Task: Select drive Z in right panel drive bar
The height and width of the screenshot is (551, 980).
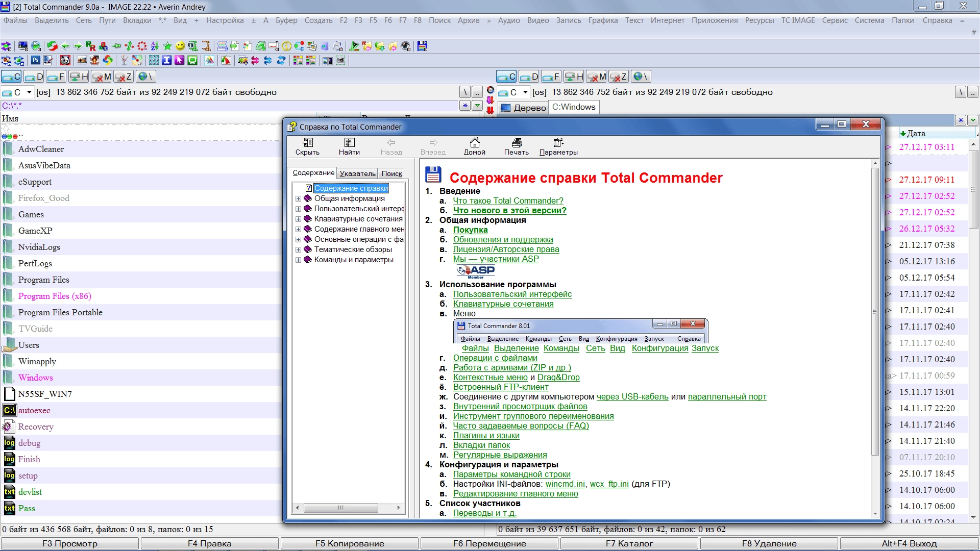Action: 618,77
